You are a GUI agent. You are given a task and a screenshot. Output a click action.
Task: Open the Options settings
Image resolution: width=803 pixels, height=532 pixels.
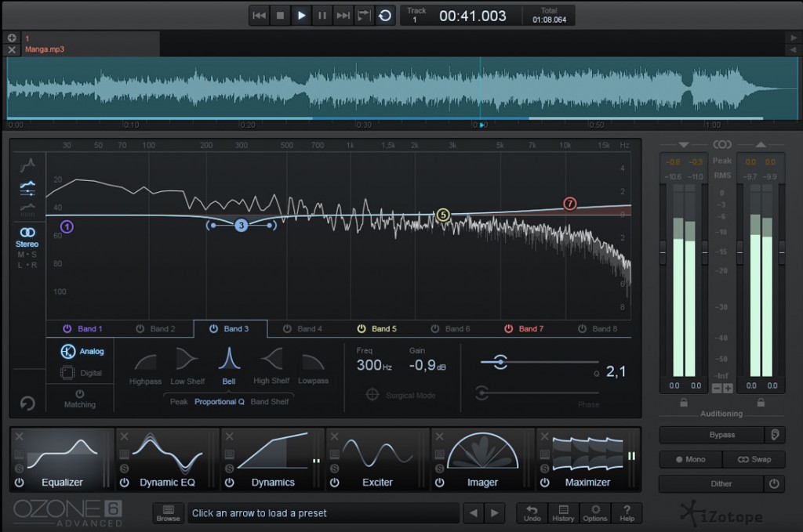[x=595, y=513]
